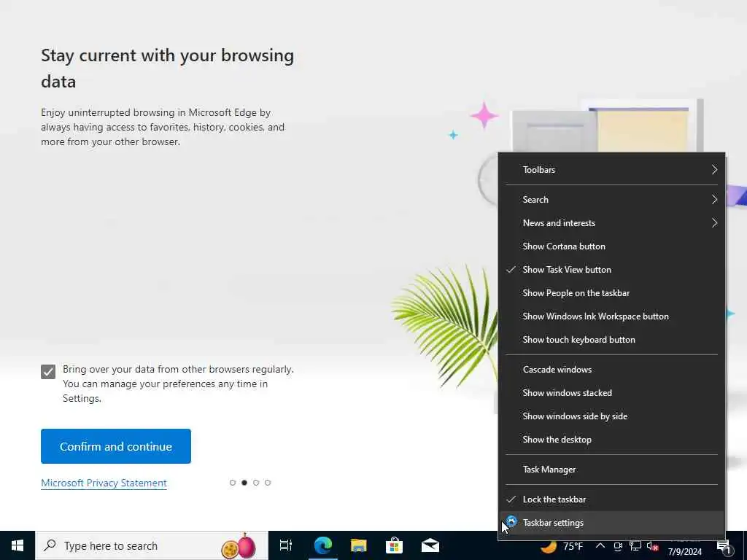Open News and interests menu entry
Screen dimensions: 747x560
[612, 223]
